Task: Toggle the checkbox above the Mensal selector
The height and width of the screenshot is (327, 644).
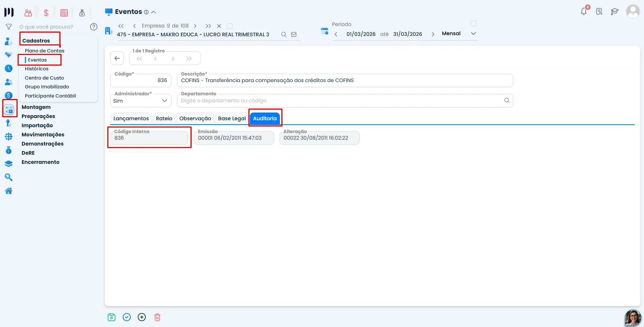Action: point(474,23)
